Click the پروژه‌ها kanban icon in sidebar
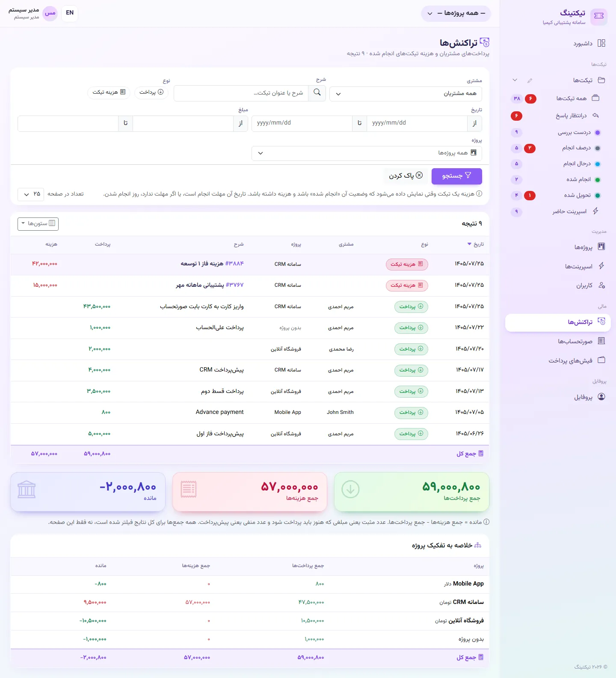This screenshot has height=678, width=616. point(601,247)
